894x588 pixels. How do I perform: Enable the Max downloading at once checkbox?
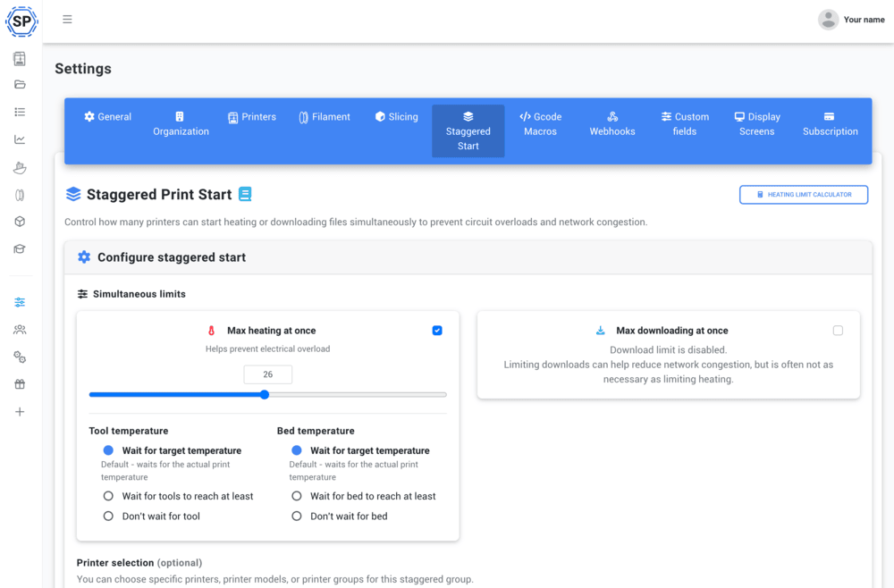point(838,331)
